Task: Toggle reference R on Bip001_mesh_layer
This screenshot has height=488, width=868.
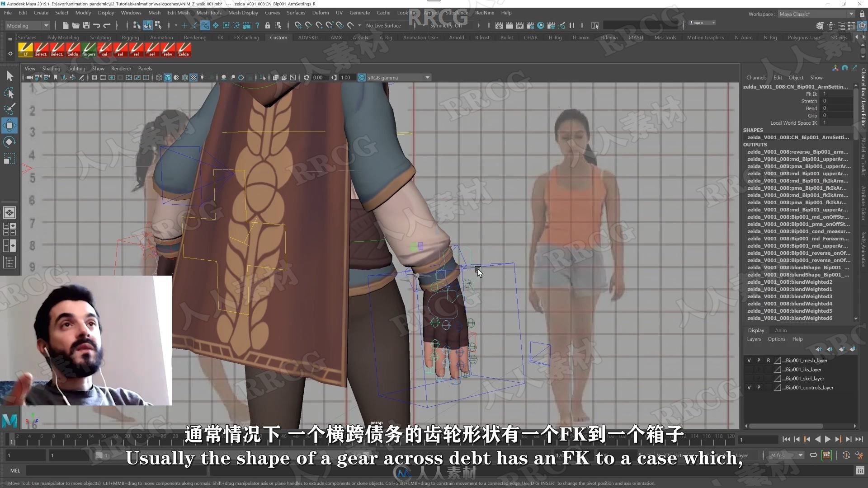Action: [768, 361]
